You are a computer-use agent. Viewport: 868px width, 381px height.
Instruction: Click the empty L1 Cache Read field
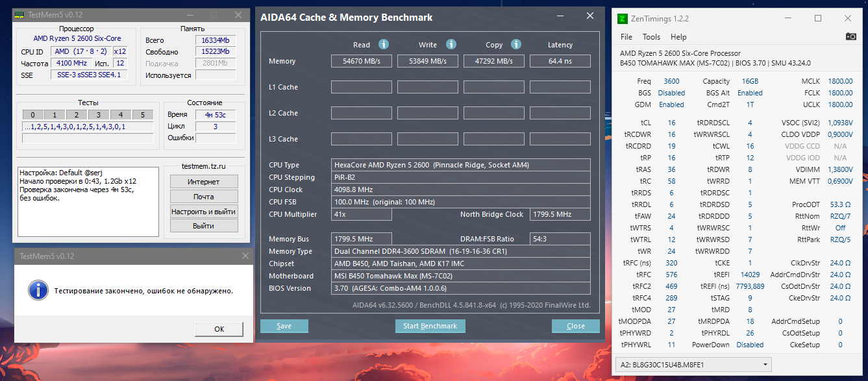[x=361, y=87]
